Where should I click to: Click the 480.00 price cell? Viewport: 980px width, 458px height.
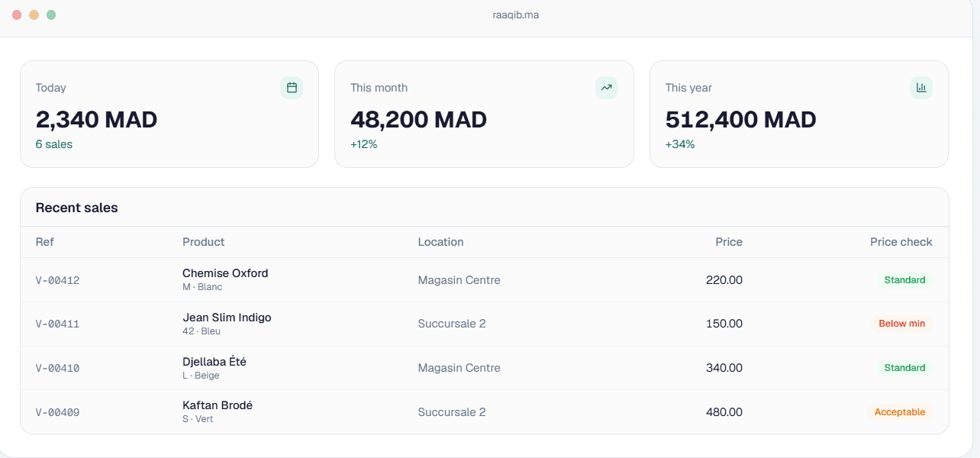click(x=724, y=412)
